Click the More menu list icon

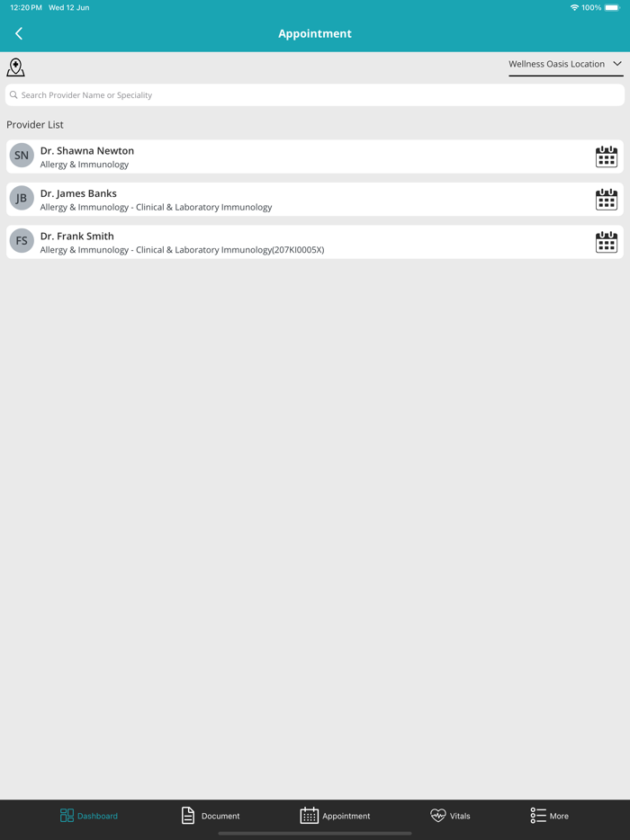(x=535, y=814)
